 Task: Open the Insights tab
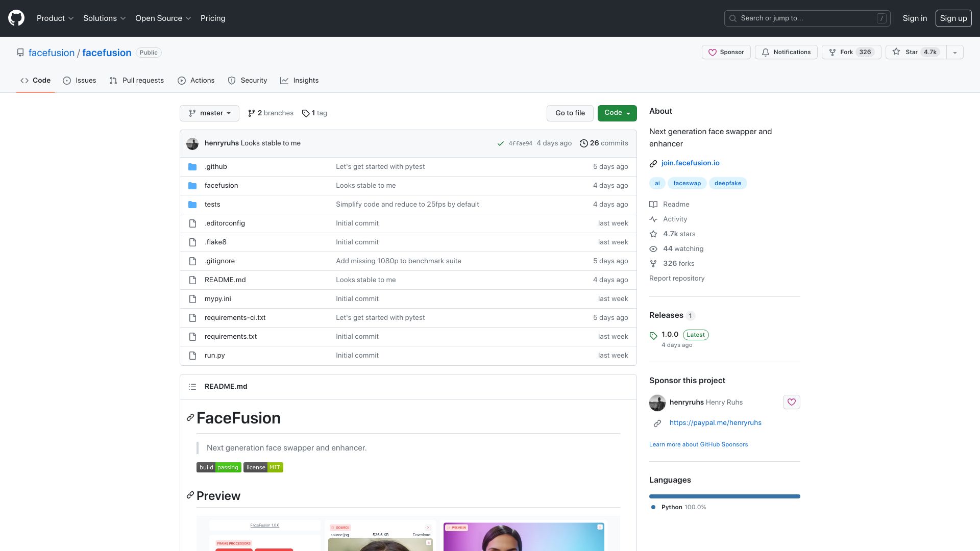coord(300,81)
